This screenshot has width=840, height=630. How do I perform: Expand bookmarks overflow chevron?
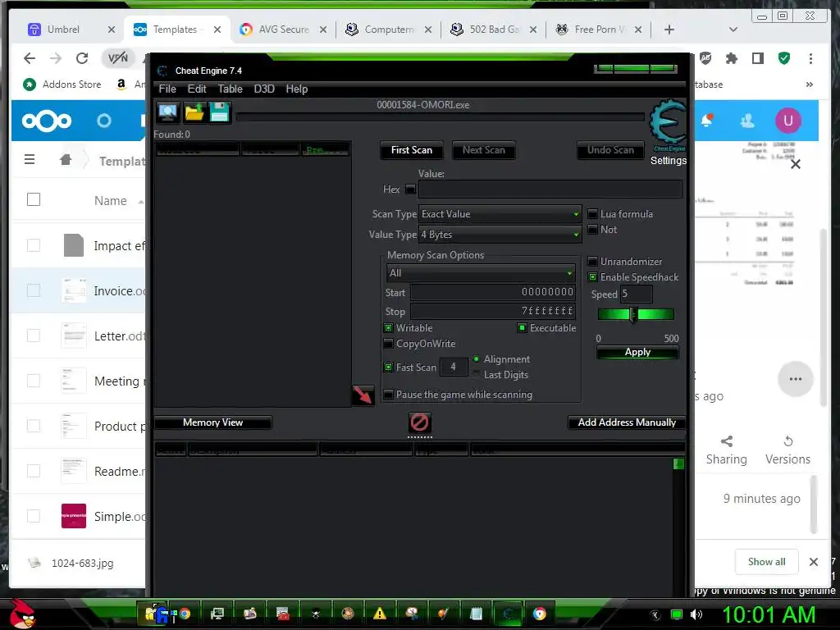[810, 84]
